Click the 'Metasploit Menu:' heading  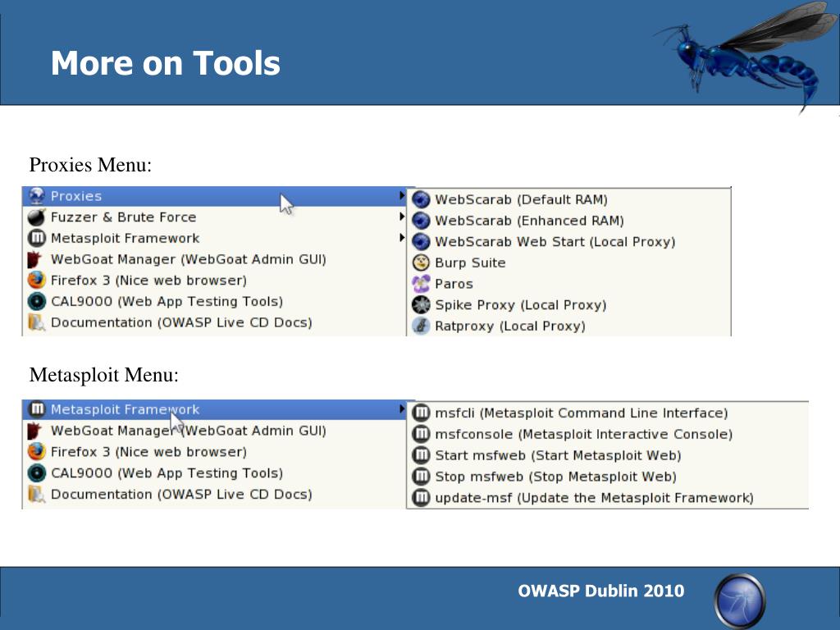pyautogui.click(x=104, y=374)
